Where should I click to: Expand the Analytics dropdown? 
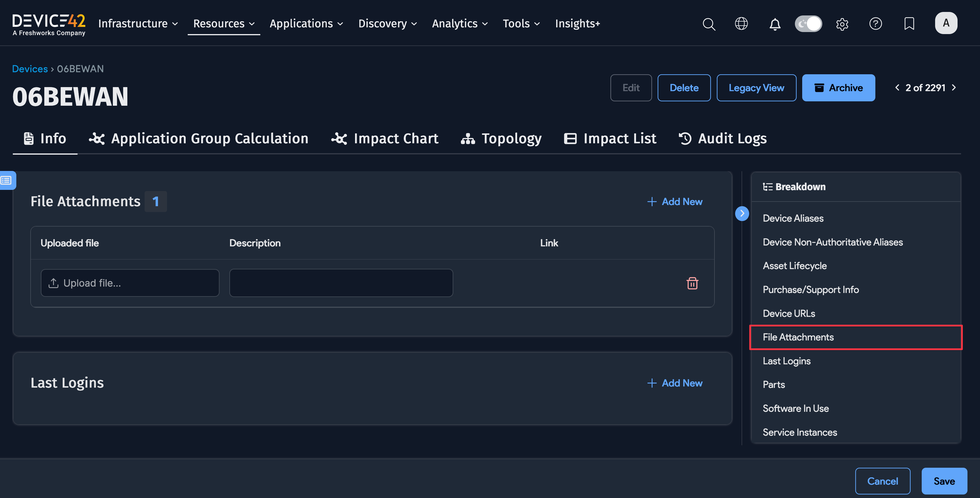pos(460,24)
